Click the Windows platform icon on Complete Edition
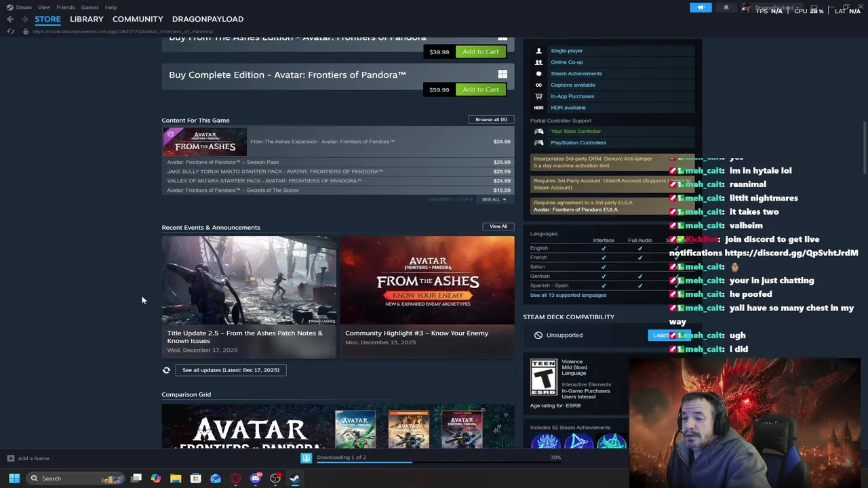This screenshot has height=488, width=868. pos(502,74)
